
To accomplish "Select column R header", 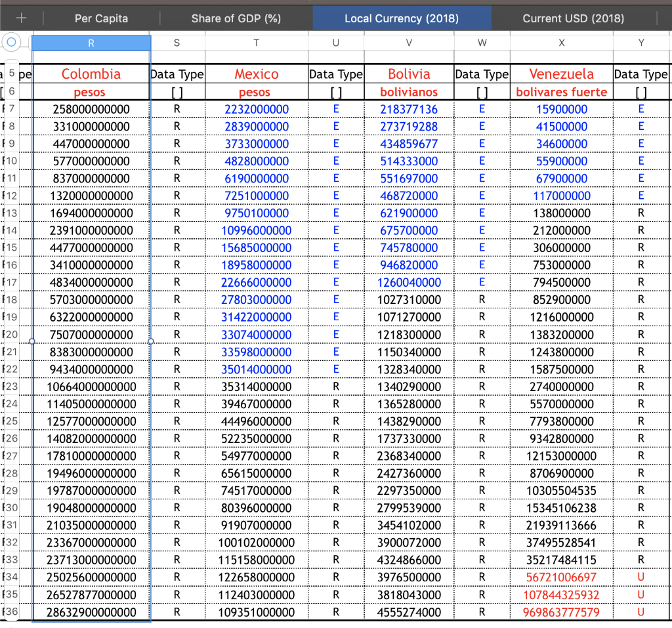I will [91, 43].
